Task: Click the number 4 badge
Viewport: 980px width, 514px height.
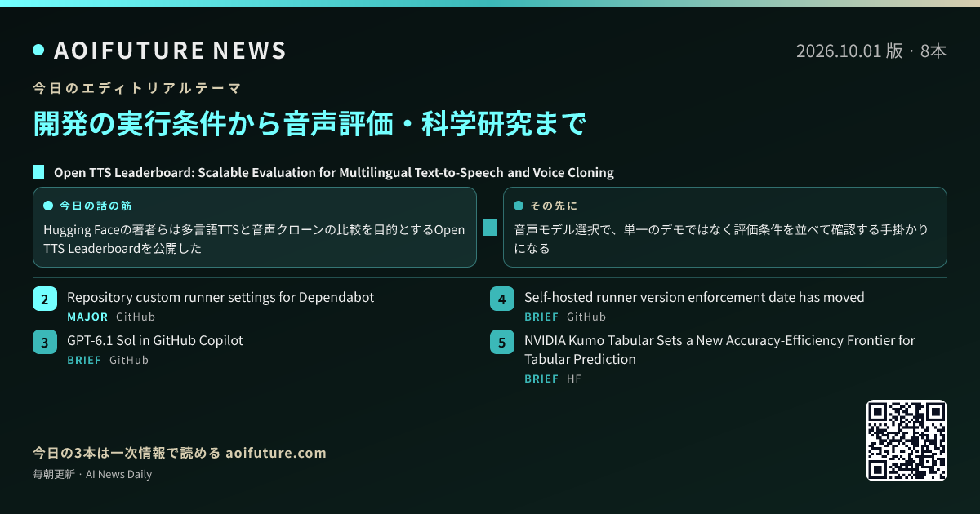Action: point(501,299)
